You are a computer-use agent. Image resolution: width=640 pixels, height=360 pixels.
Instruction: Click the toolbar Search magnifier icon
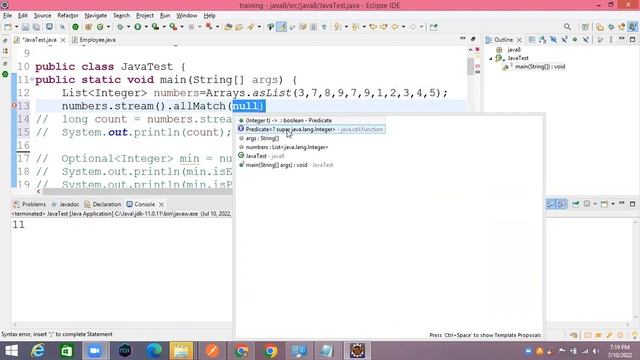(567, 27)
